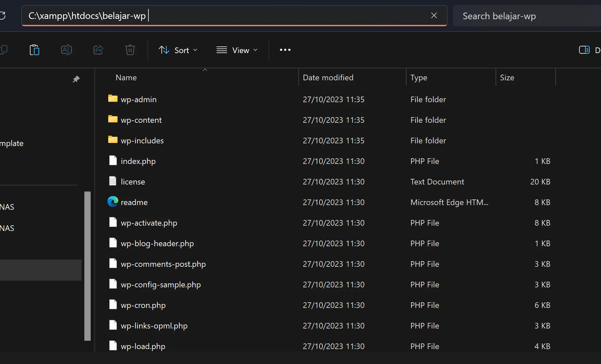Click the Microsoft Edge HTM... type cell
Screen dimensions: 601x364
449,202
